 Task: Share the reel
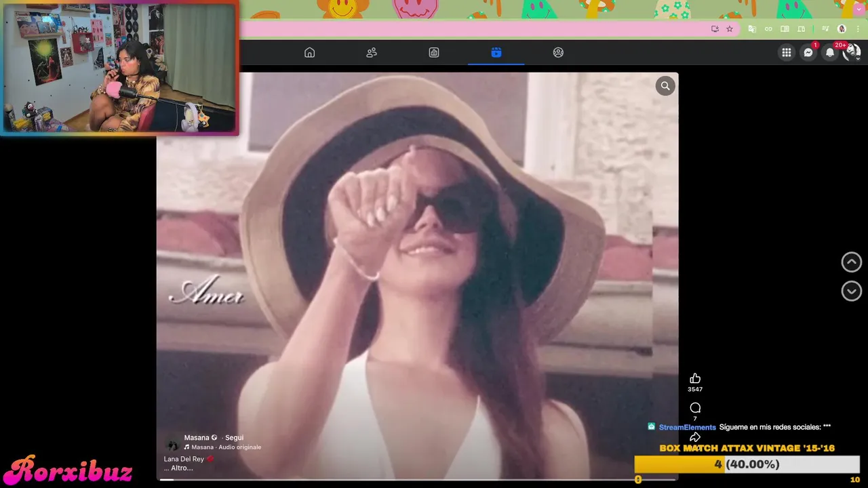pos(695,437)
